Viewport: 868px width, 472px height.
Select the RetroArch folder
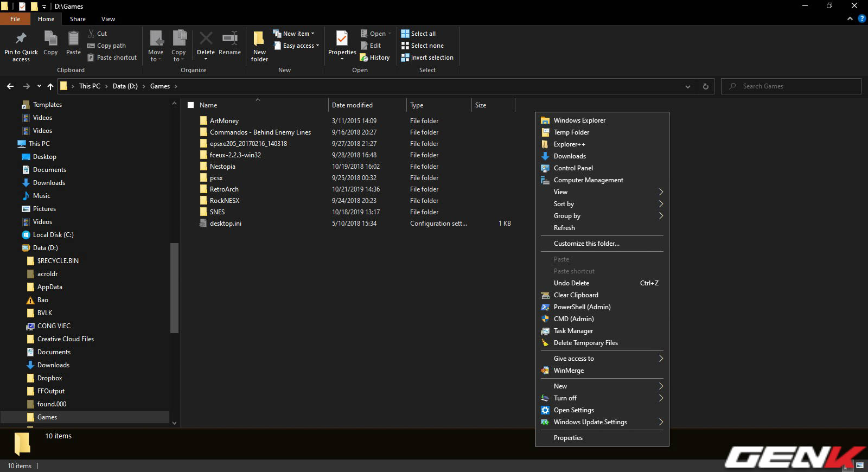click(224, 189)
